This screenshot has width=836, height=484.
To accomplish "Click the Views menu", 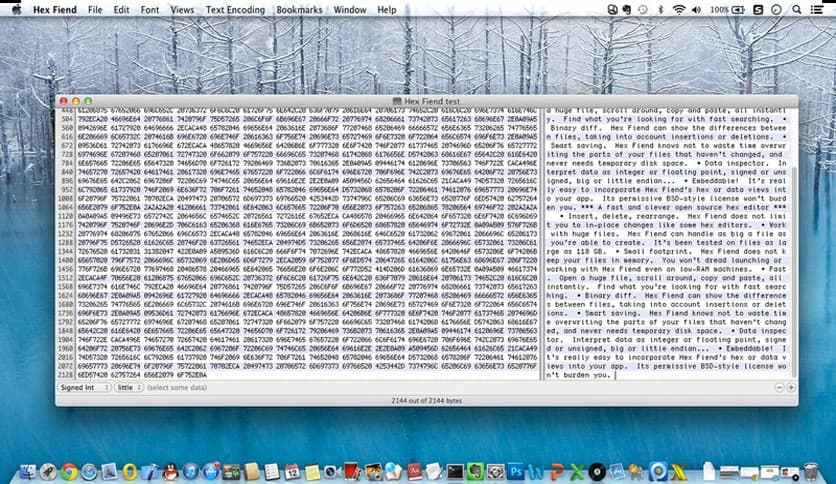I will (x=182, y=9).
